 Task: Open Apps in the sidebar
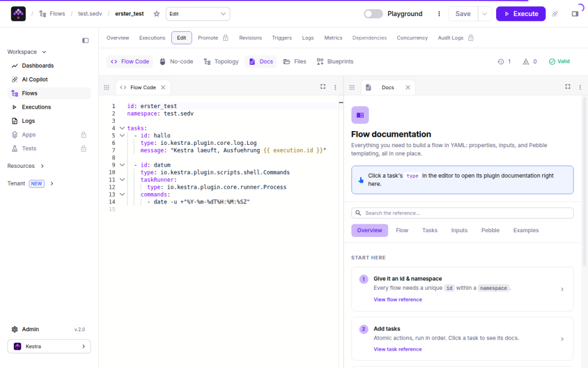coord(49,135)
